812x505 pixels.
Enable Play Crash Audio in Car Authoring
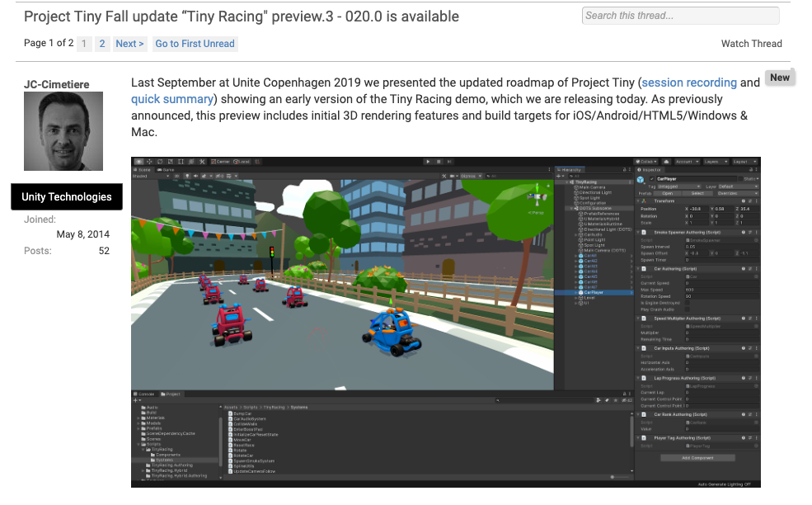click(688, 309)
